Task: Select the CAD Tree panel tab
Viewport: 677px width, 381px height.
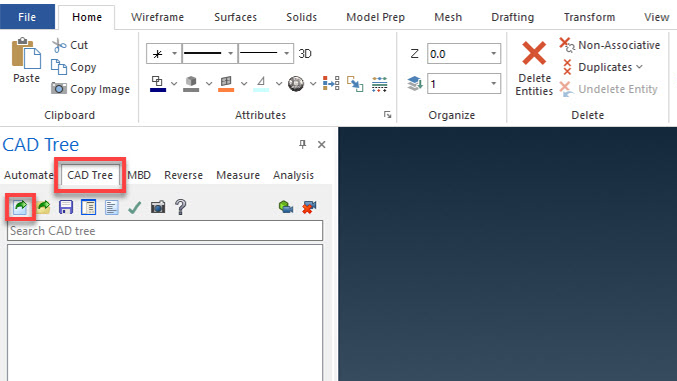Action: [90, 175]
